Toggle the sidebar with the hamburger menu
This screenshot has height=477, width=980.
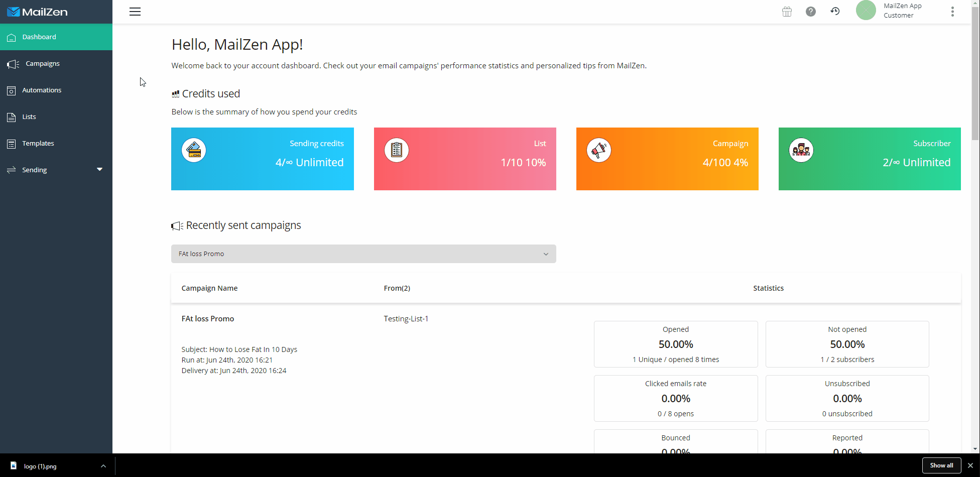[135, 12]
